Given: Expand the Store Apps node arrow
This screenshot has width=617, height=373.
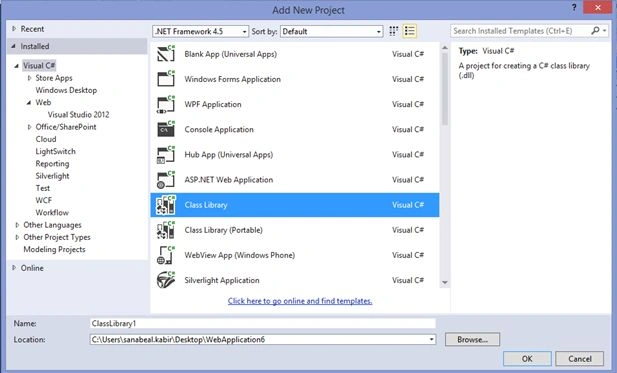Looking at the screenshot, I should (29, 78).
